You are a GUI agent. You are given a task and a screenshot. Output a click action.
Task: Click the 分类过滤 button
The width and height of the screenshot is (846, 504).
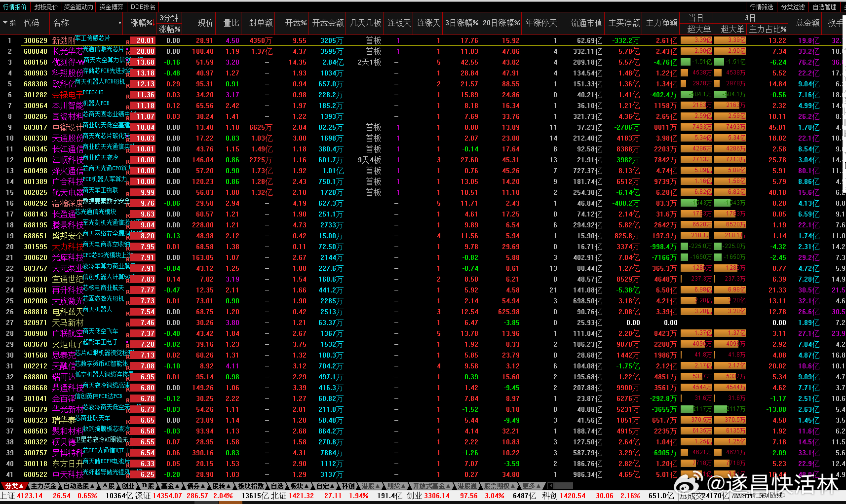coord(793,7)
